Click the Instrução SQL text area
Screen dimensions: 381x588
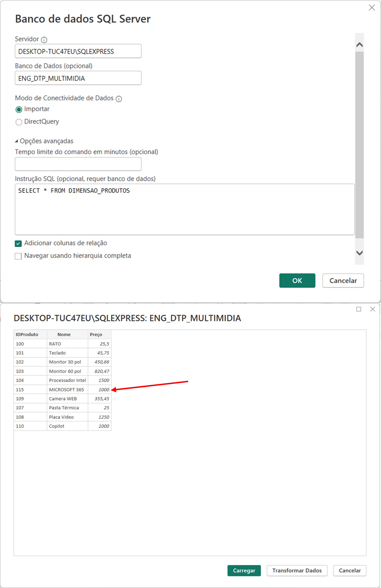[x=185, y=209]
